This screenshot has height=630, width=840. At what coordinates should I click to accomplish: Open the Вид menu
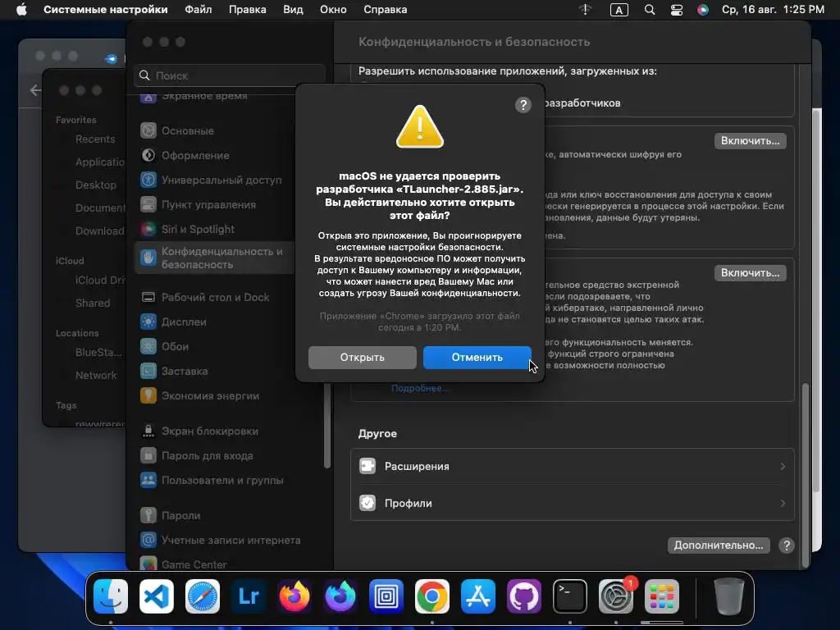(x=293, y=10)
